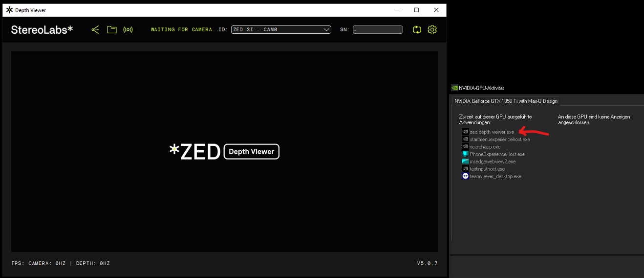Click the ZED Depth Viewer badge
This screenshot has height=278, width=644.
[x=251, y=152]
